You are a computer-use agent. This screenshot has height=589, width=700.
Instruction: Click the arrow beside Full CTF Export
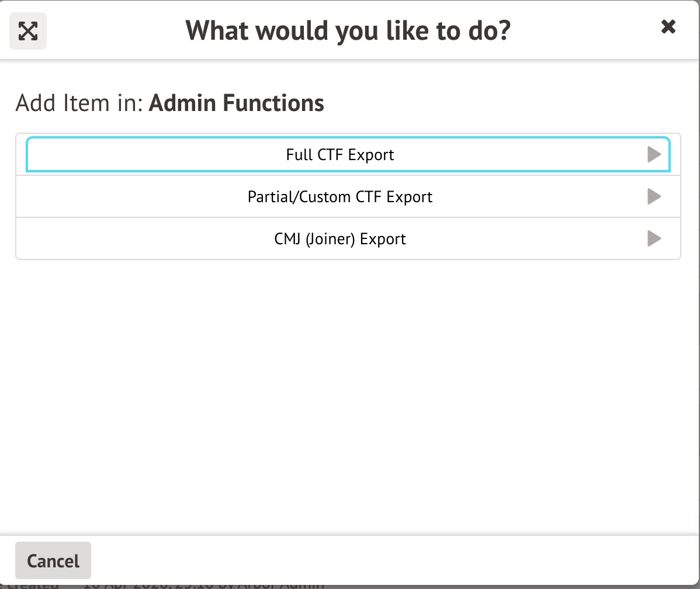(654, 155)
